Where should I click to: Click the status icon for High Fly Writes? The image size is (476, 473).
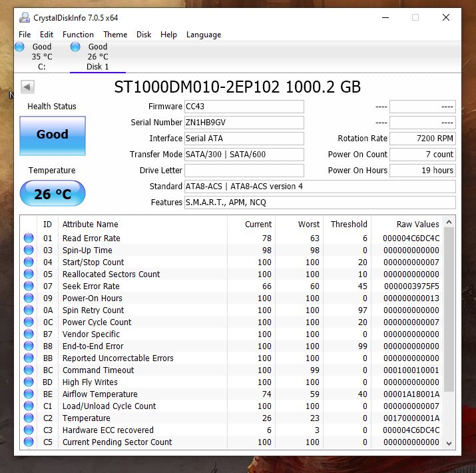pyautogui.click(x=29, y=382)
